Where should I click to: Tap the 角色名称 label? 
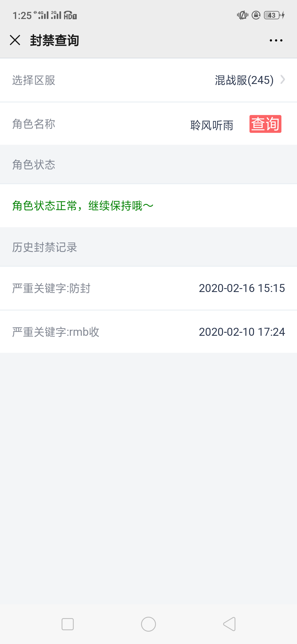tap(34, 124)
